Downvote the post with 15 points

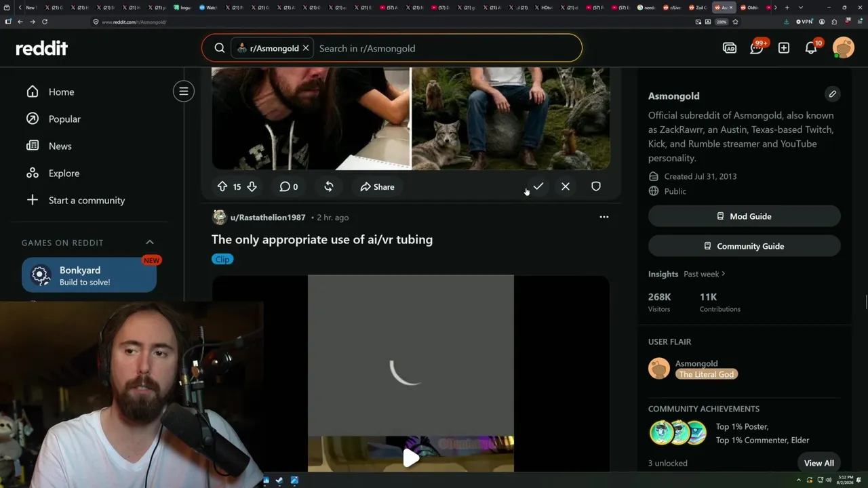(x=252, y=186)
